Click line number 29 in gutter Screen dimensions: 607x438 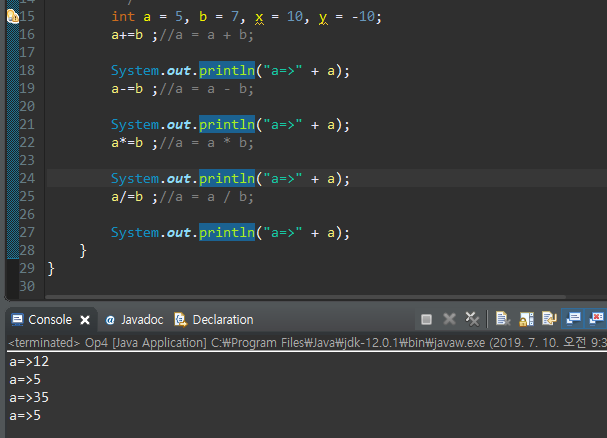pos(27,268)
